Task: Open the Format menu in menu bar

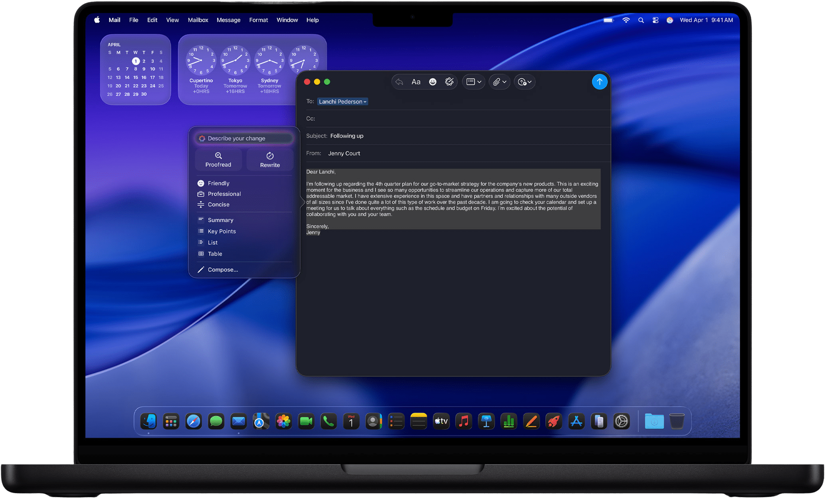Action: 259,20
